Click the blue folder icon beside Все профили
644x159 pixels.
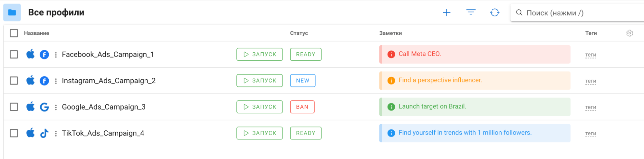(x=12, y=13)
